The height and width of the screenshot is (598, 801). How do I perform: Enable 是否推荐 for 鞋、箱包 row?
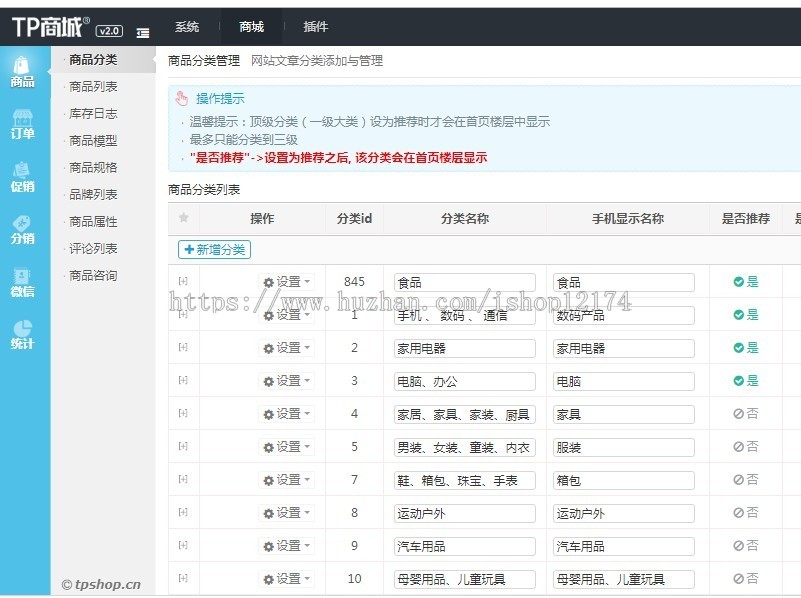(746, 480)
